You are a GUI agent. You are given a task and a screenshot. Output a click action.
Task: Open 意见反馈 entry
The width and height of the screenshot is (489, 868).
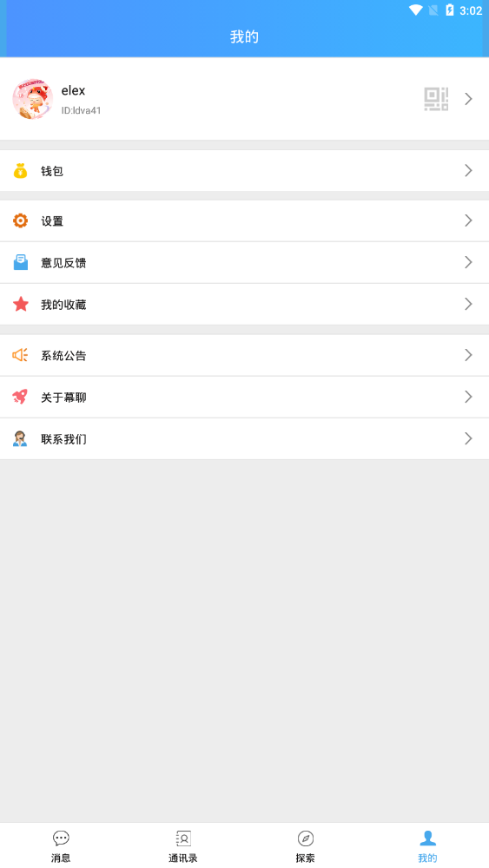point(244,262)
